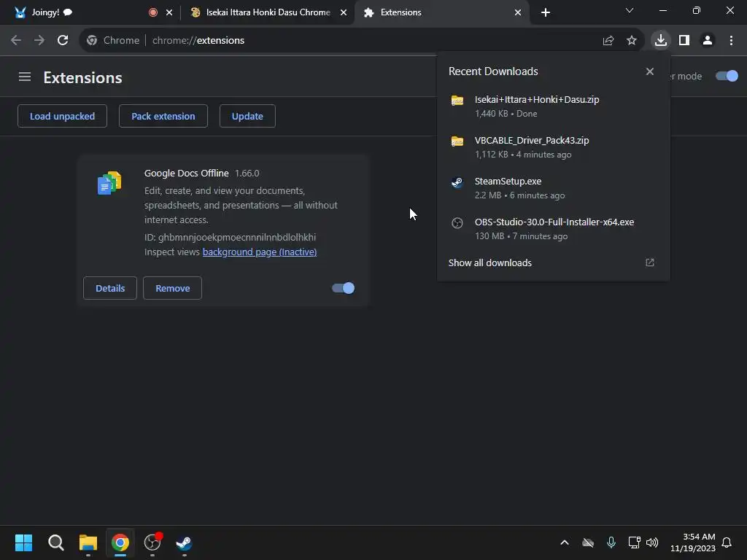Open File Explorer from the taskbar
This screenshot has height=560, width=747.
(x=88, y=542)
